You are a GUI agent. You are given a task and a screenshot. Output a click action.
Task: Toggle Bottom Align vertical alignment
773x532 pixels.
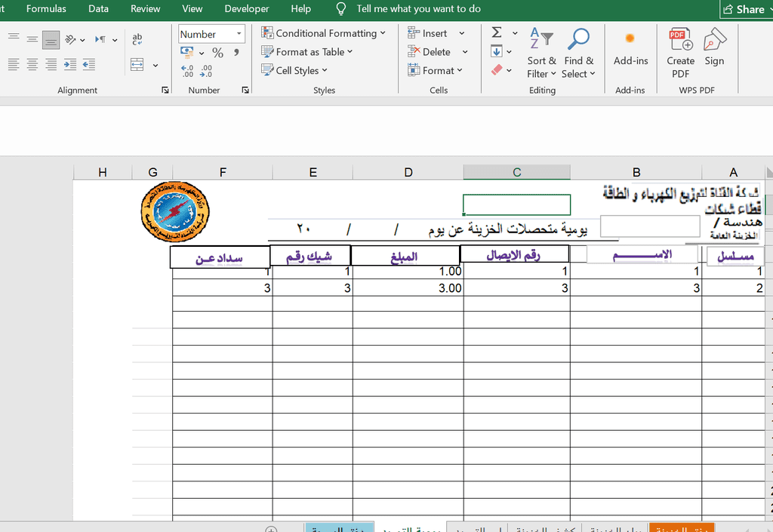tap(51, 39)
